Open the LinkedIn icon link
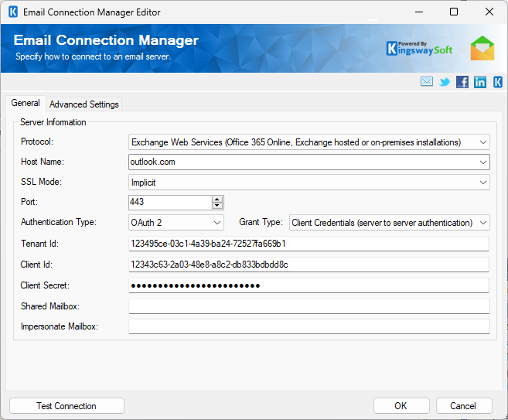 point(480,82)
